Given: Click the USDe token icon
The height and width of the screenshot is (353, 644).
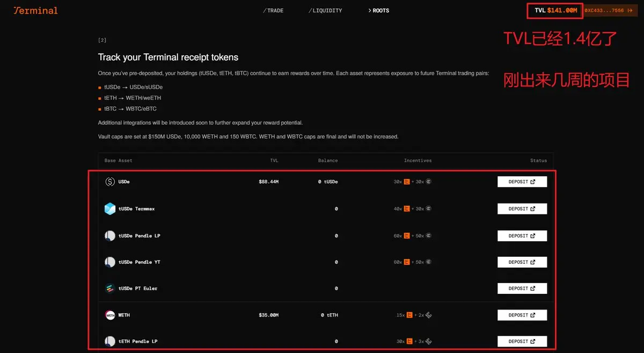Looking at the screenshot, I should coord(110,182).
